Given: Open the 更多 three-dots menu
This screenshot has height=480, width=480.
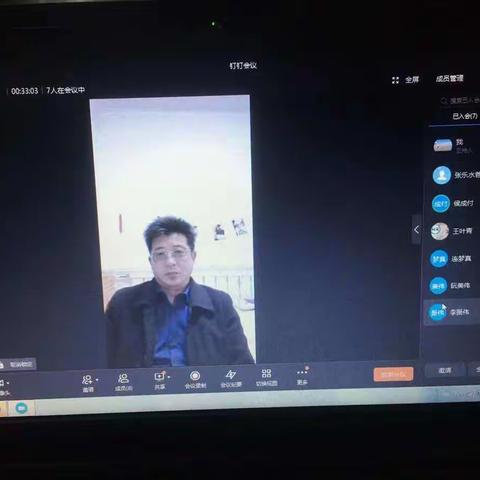Looking at the screenshot, I should point(302,372).
